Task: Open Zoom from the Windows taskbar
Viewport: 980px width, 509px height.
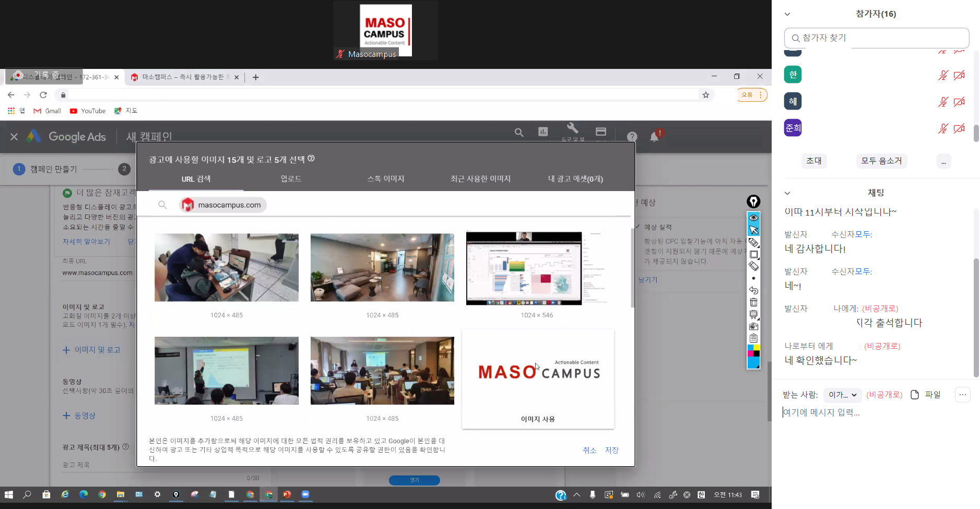Action: click(305, 494)
